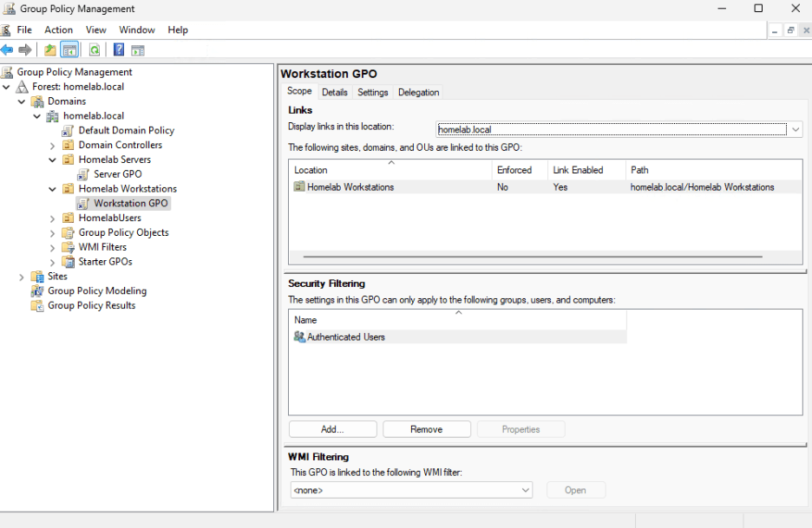The width and height of the screenshot is (812, 528).
Task: Click the Group Policy Management title bar icon
Action: [9, 9]
